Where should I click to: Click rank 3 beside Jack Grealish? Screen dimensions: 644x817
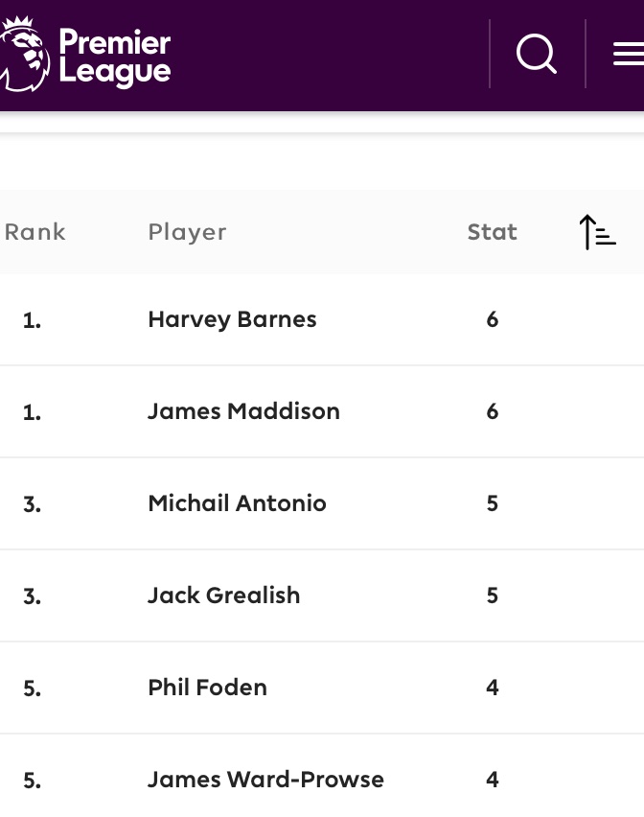(32, 596)
